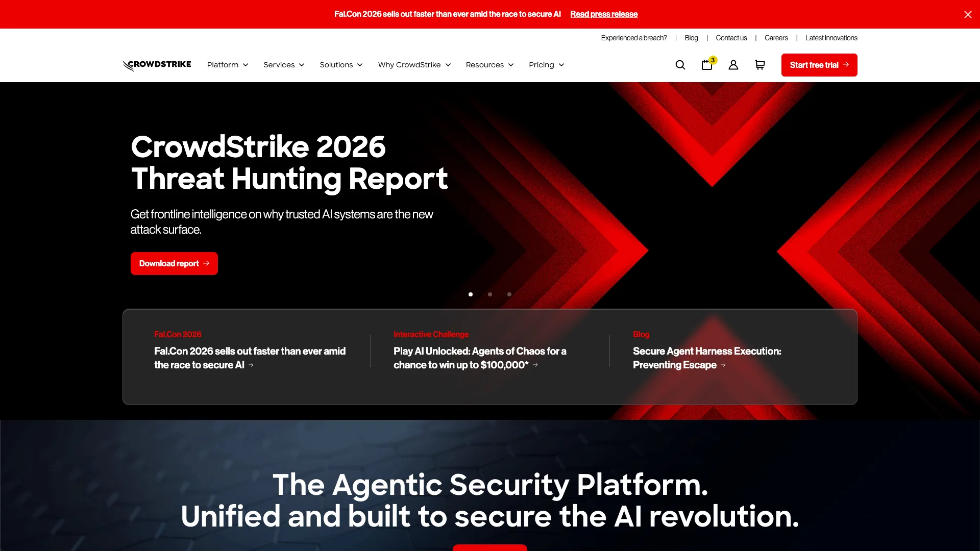Click the Download report button

[x=174, y=263]
